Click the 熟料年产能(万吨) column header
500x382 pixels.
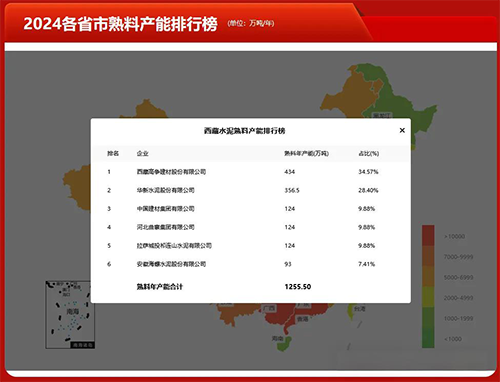[306, 153]
